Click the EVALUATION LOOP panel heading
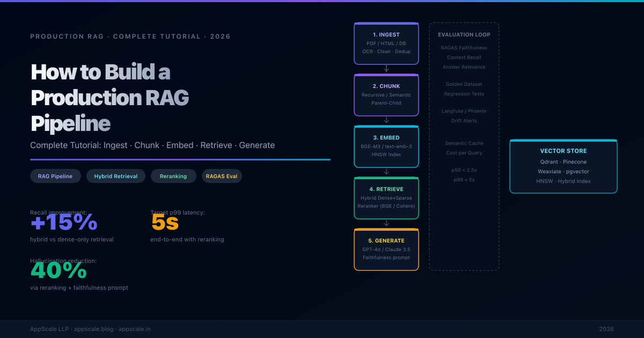The image size is (644, 338). [x=464, y=35]
